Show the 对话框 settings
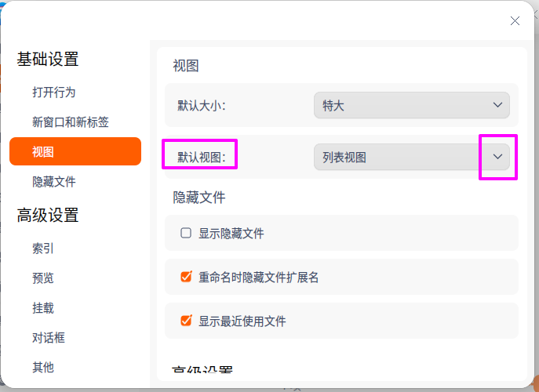Viewport: 539px width, 392px height. click(x=49, y=337)
